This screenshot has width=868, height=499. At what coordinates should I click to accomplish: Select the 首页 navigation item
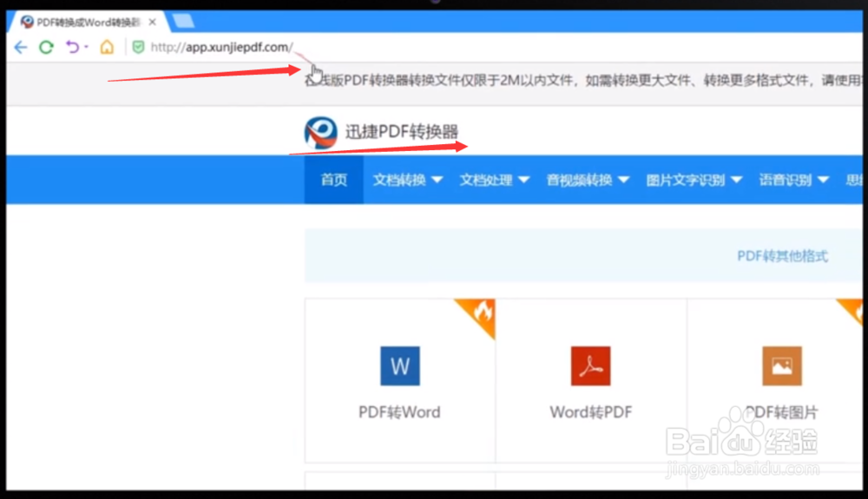(334, 180)
